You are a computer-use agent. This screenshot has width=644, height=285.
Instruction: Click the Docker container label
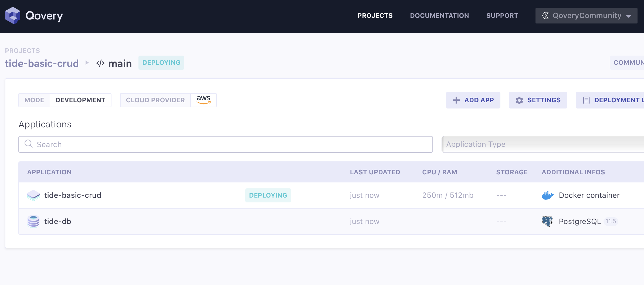coord(589,195)
